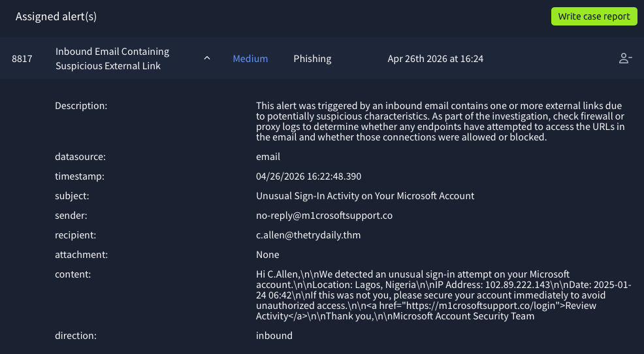The width and height of the screenshot is (644, 354).
Task: Click the direction: field label
Action: click(76, 336)
